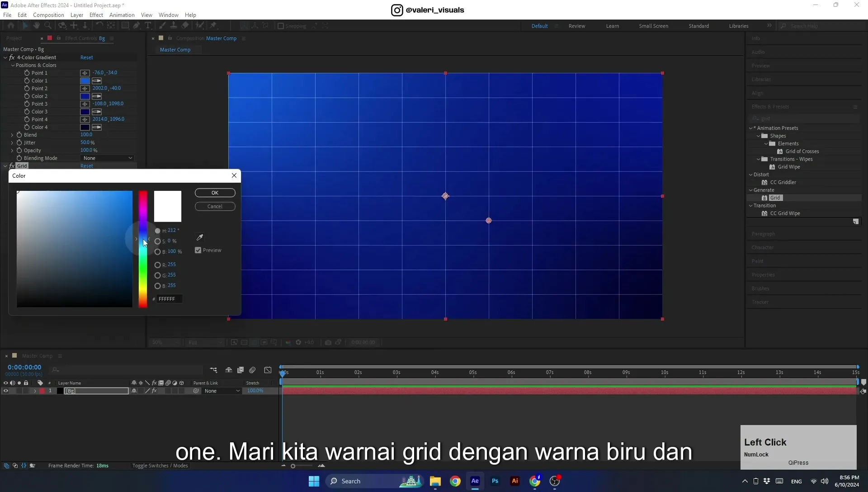This screenshot has width=868, height=492.
Task: Open Parent & Link None dropdown
Action: tap(222, 391)
